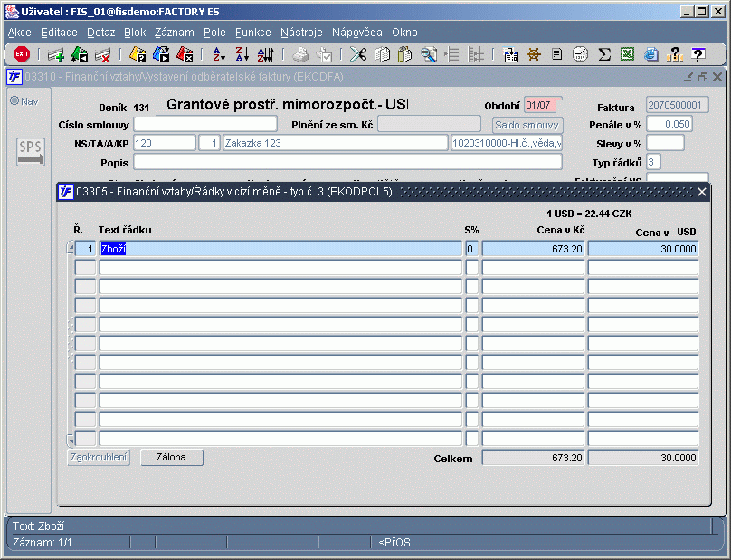Screen dimensions: 731x560
Task: Click the Zakazka 123 field
Action: click(336, 143)
